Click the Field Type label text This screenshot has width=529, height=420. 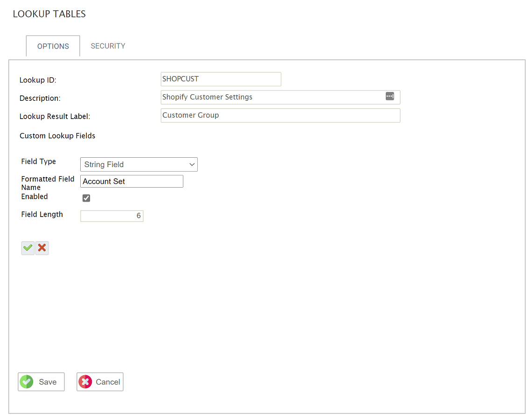click(x=39, y=161)
